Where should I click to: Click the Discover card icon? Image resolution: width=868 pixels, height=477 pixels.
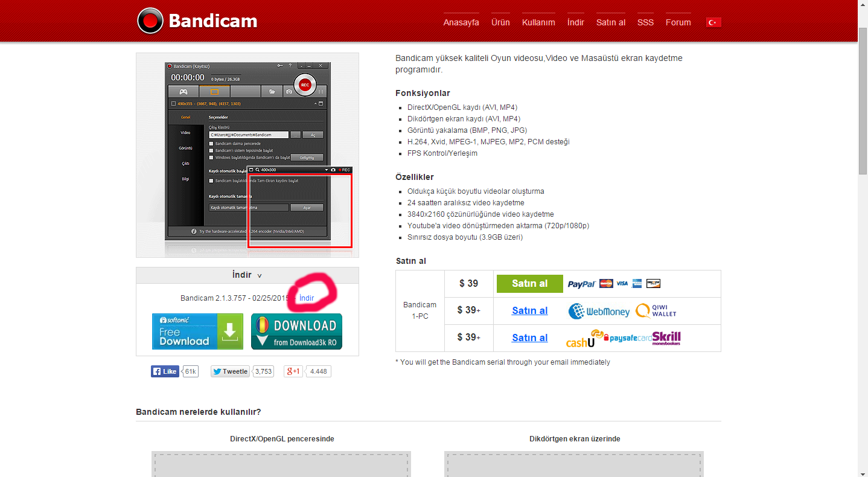pyautogui.click(x=653, y=283)
